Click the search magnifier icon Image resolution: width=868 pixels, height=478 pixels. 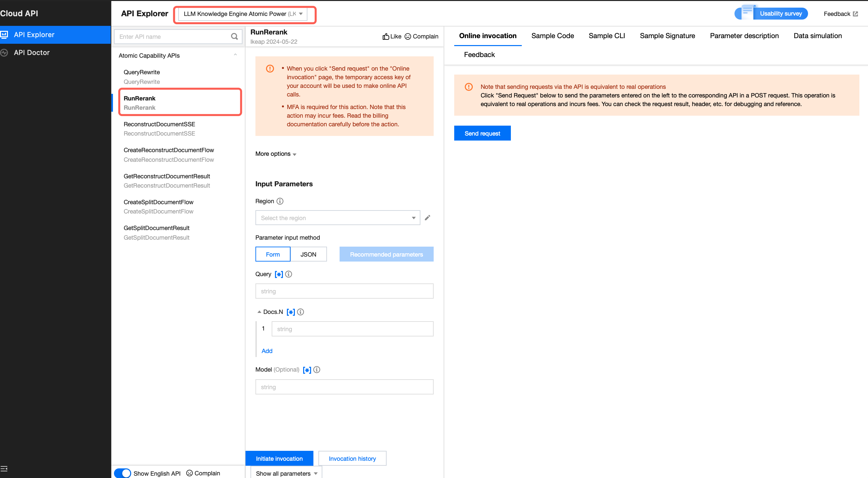tap(234, 36)
